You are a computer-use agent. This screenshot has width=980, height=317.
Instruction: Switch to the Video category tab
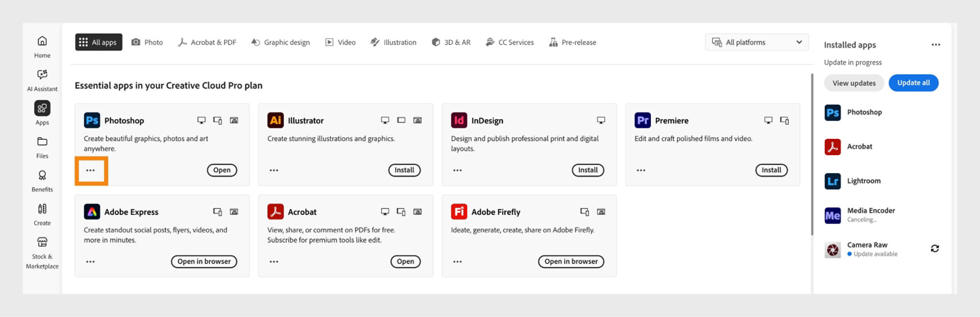point(340,42)
